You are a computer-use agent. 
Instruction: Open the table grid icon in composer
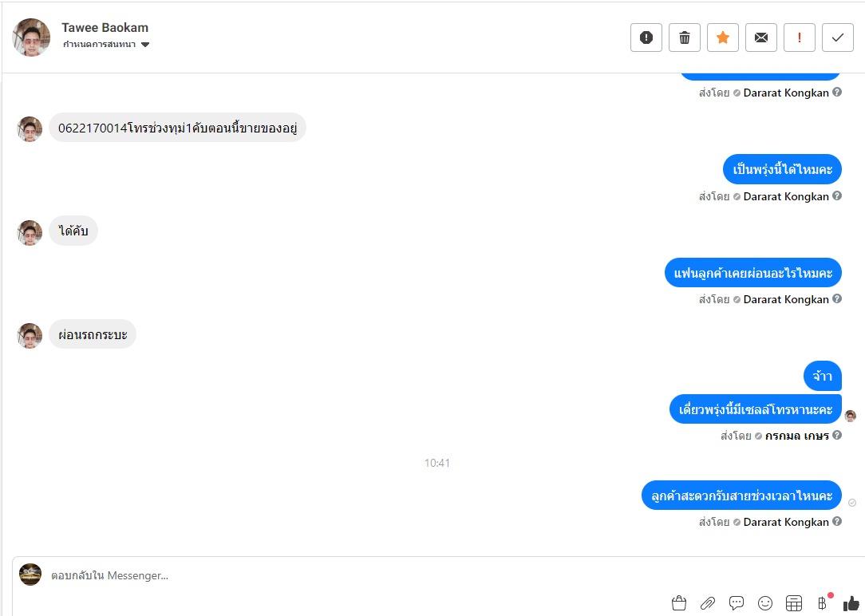[x=794, y=602]
